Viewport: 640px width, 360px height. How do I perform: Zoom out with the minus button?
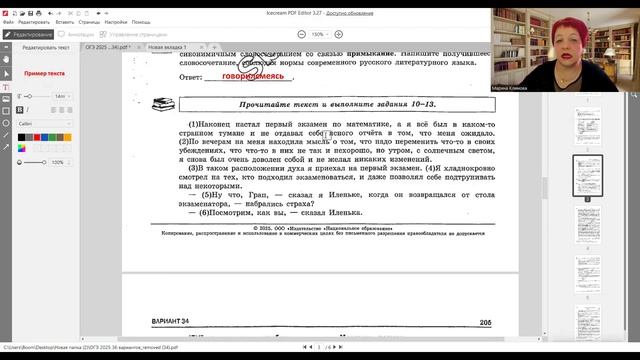point(302,34)
